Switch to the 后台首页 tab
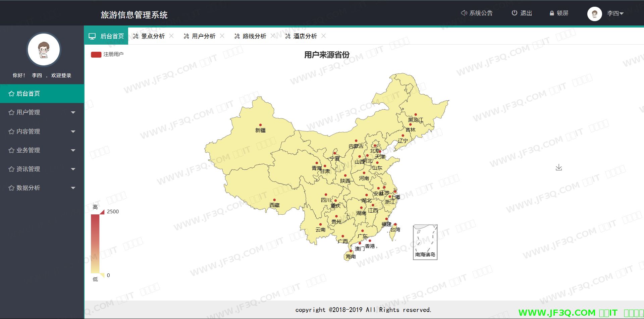Image resolution: width=644 pixels, height=319 pixels. [106, 36]
